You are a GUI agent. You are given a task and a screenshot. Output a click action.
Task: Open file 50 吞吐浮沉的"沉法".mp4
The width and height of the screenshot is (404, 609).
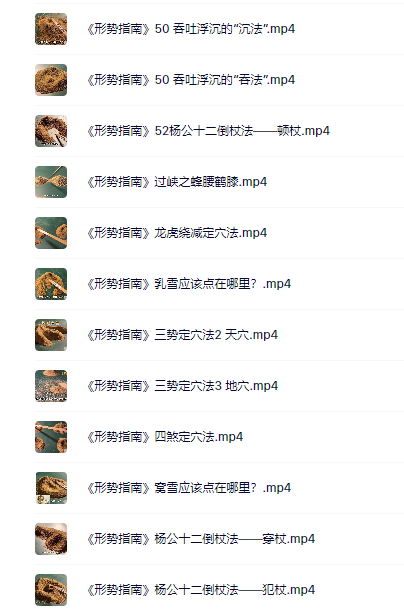191,29
